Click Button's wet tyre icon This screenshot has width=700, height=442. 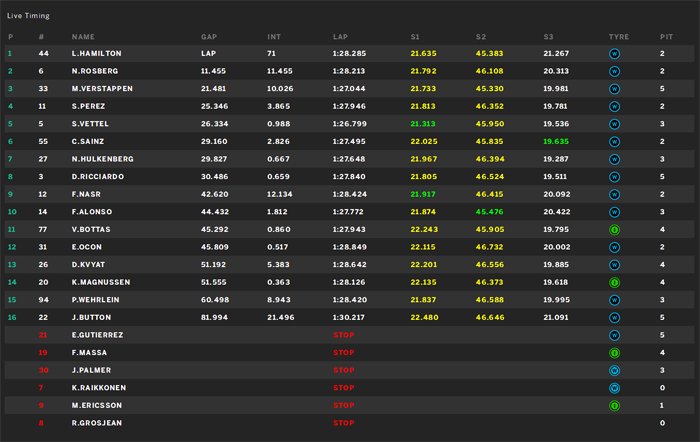click(614, 318)
